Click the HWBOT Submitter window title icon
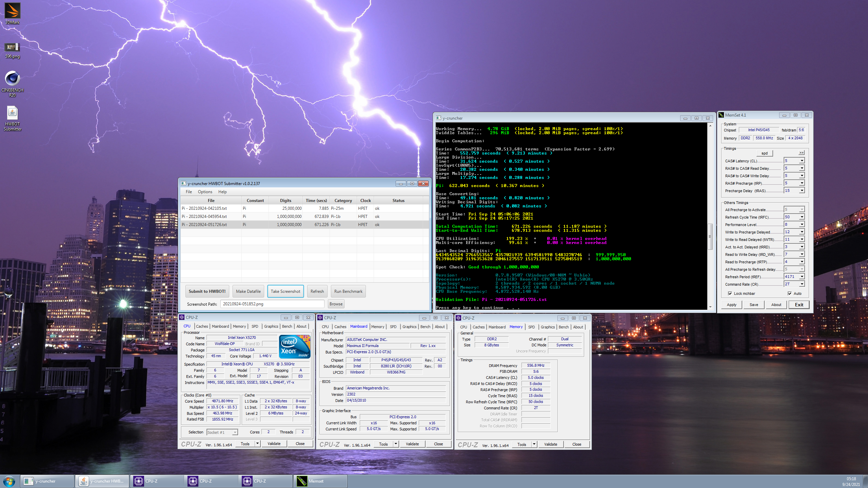 click(183, 183)
